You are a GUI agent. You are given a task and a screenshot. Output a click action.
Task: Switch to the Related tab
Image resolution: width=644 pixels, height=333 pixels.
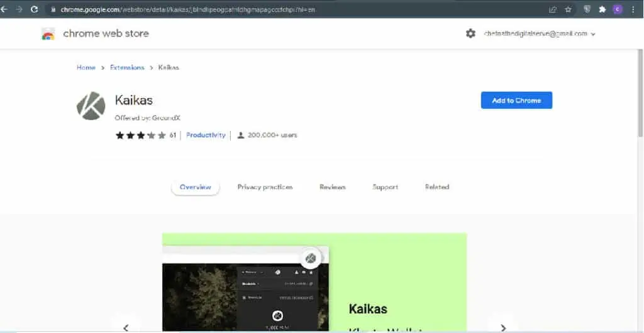[x=437, y=187]
